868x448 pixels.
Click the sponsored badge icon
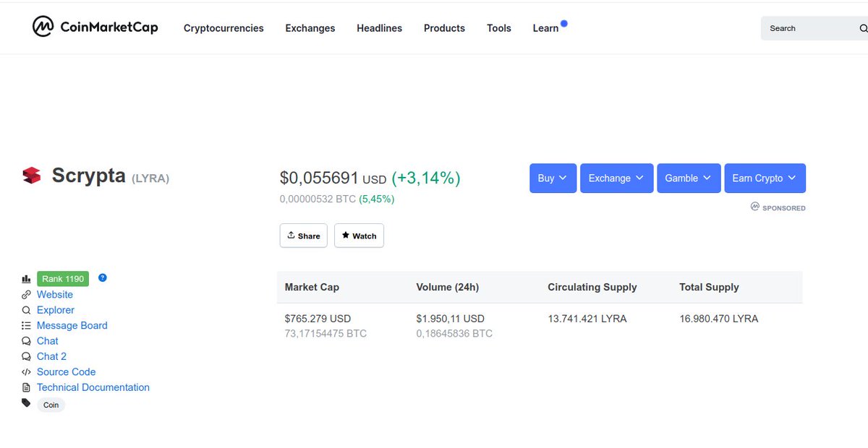755,207
